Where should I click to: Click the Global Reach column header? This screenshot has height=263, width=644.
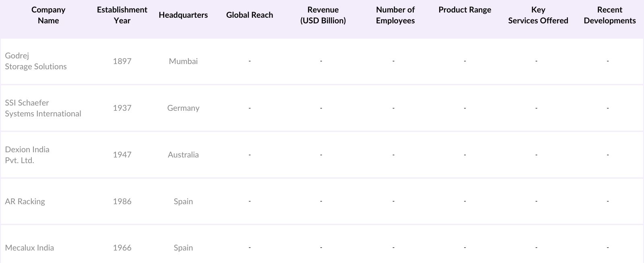tap(250, 15)
